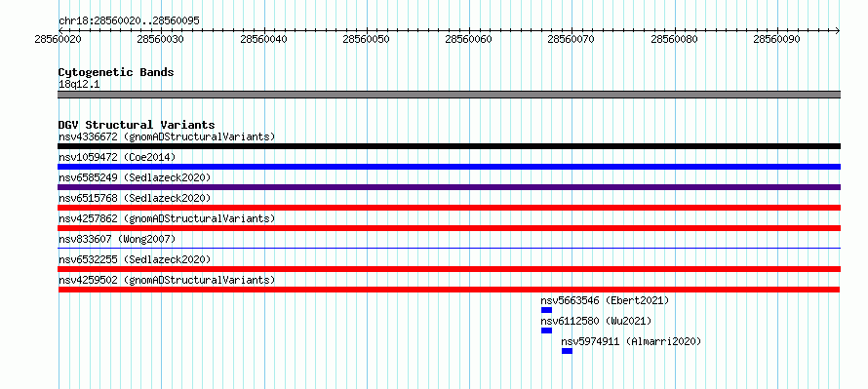The width and height of the screenshot is (868, 389).
Task: Open the nsv6515768 (Sedlazeck2020) label
Action: [x=135, y=198]
